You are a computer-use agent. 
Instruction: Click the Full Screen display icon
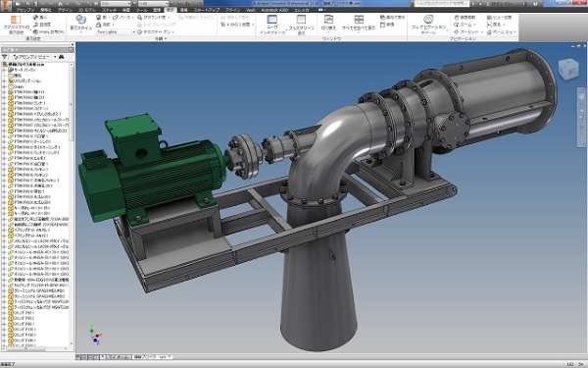301,20
